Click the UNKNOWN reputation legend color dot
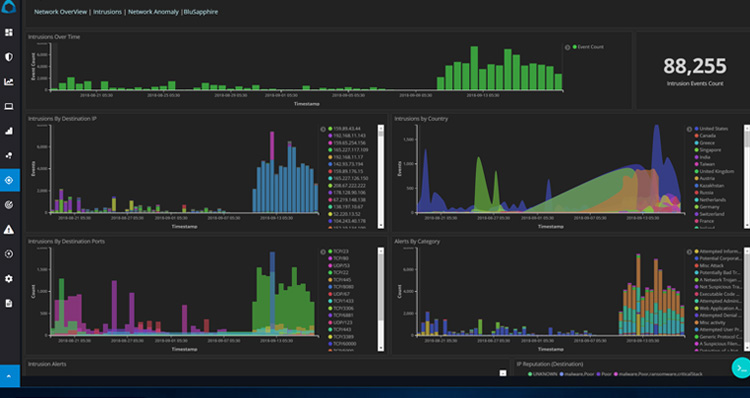750x398 pixels. coord(529,374)
